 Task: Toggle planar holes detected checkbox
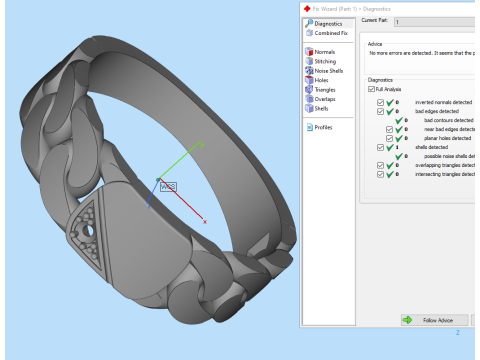coord(389,138)
